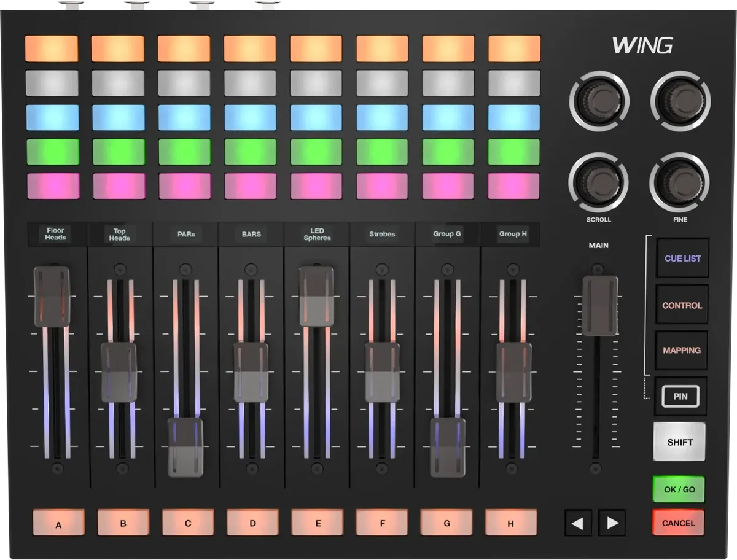The height and width of the screenshot is (560, 737).
Task: Tap the magenta pad above Floor Heads
Action: click(x=53, y=186)
